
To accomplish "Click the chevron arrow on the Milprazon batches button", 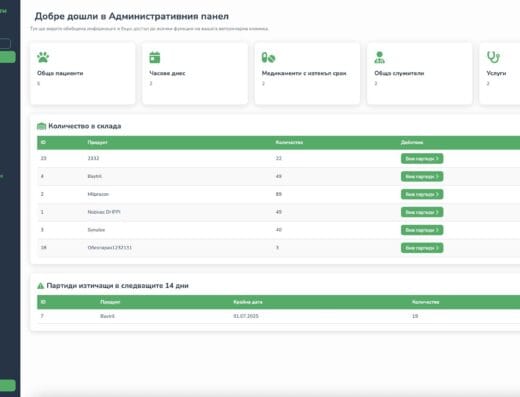I will click(x=437, y=194).
